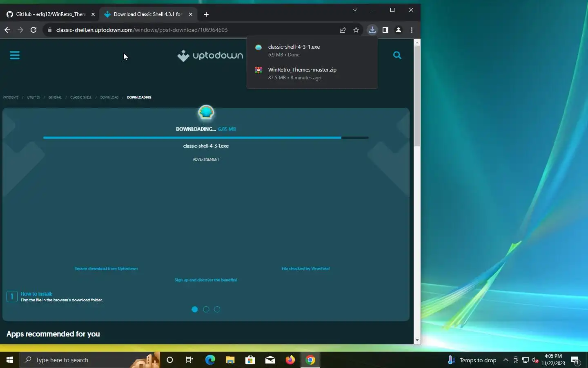
Task: Click the browser forward arrow
Action: coord(20,30)
